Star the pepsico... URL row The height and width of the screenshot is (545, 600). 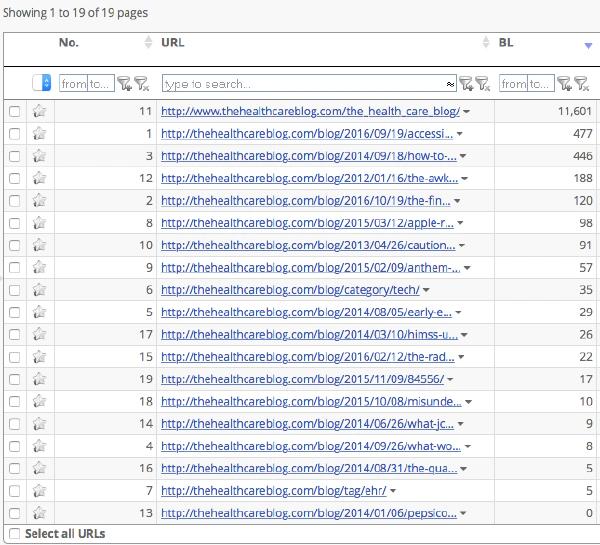[x=39, y=513]
